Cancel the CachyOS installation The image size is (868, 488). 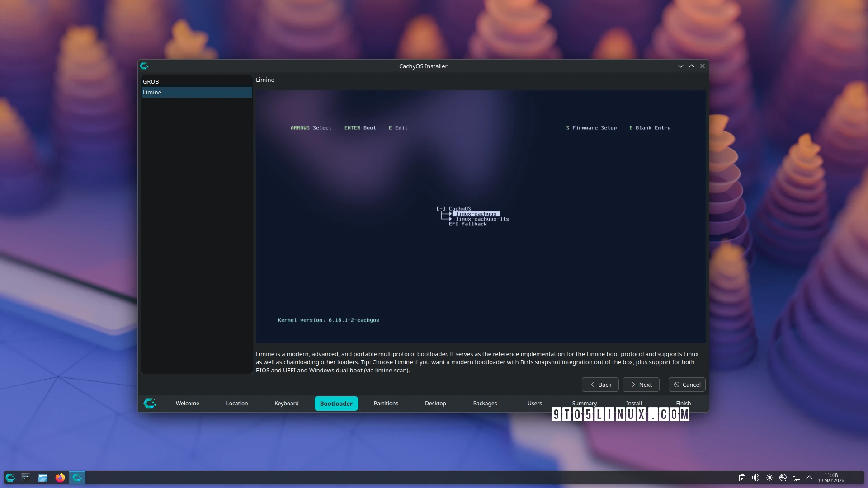[686, 385]
